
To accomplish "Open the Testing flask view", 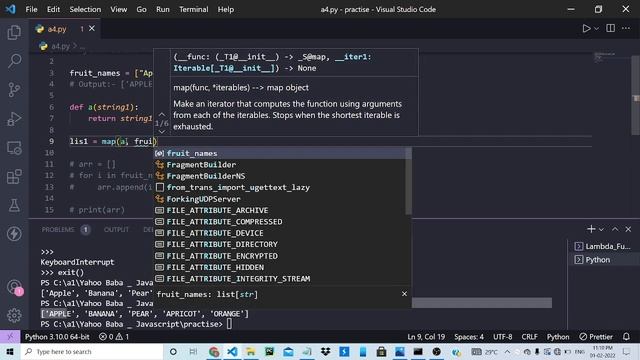I will [14, 205].
